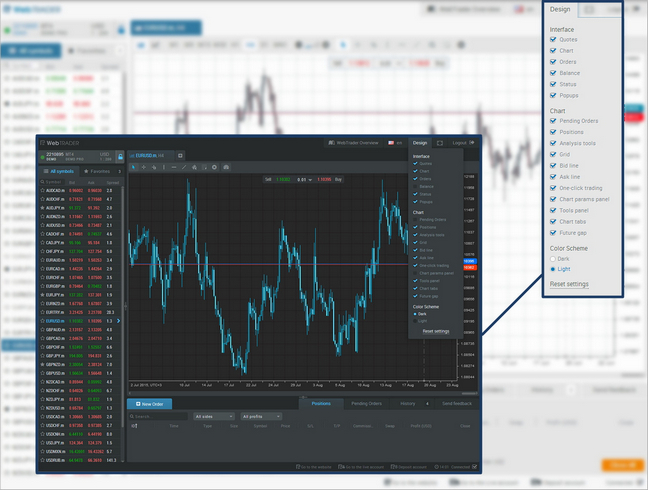Select the cursor tool in chart toolbar
648x490 pixels.
(134, 167)
